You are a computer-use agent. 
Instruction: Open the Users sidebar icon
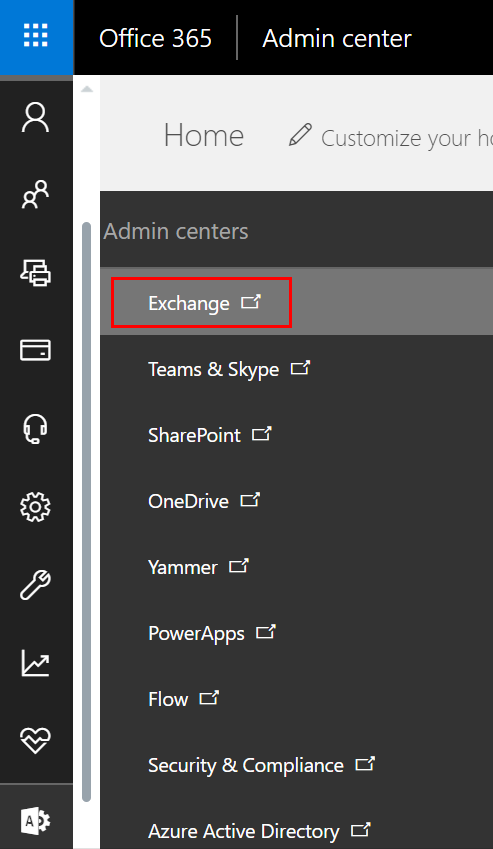pos(36,118)
